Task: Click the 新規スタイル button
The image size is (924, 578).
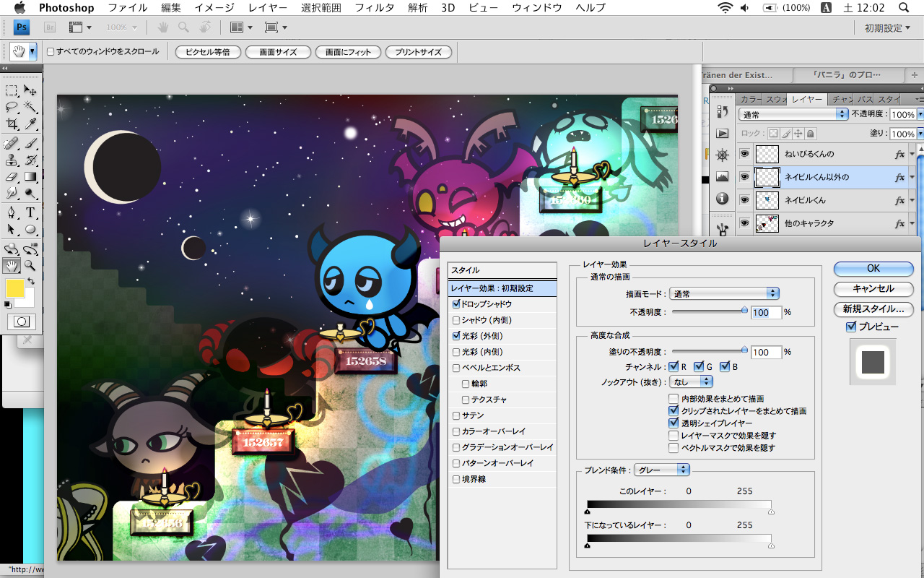Action: click(x=873, y=309)
